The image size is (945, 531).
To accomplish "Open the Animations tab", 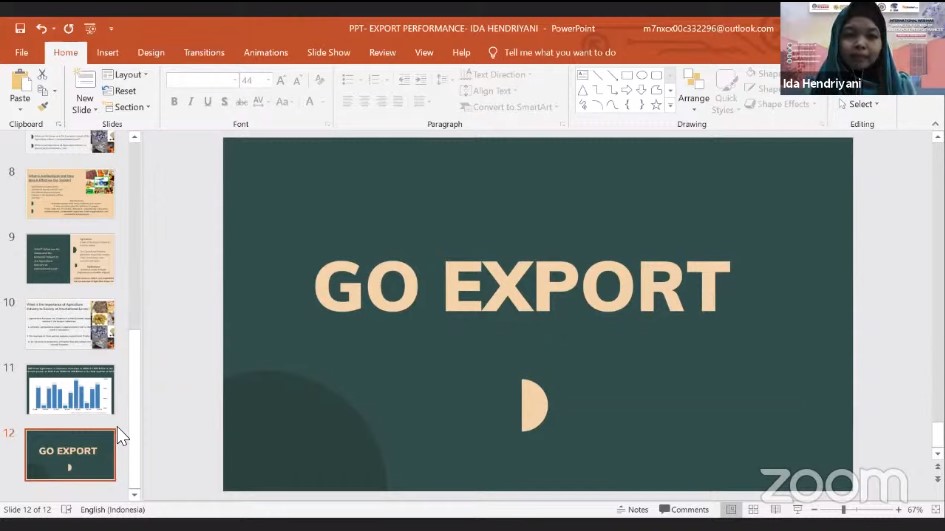I will [266, 52].
